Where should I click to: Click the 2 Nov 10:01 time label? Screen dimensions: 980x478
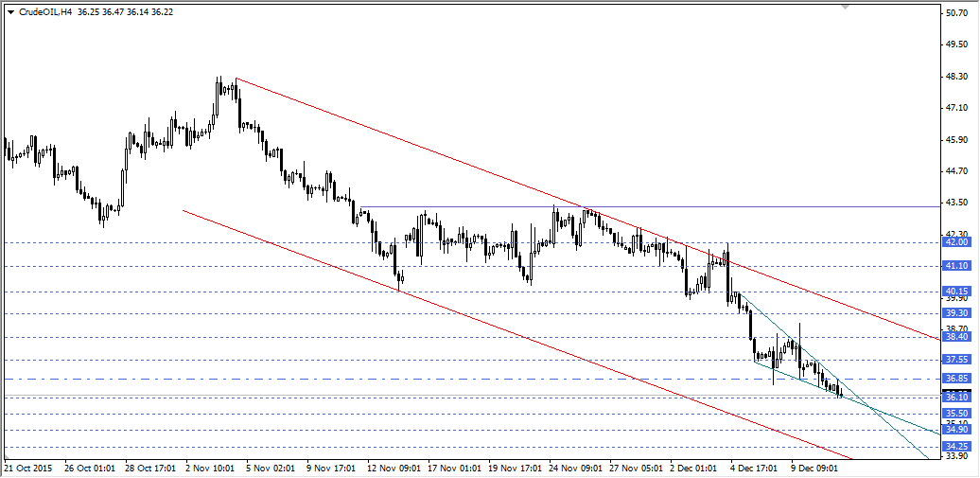click(x=211, y=468)
